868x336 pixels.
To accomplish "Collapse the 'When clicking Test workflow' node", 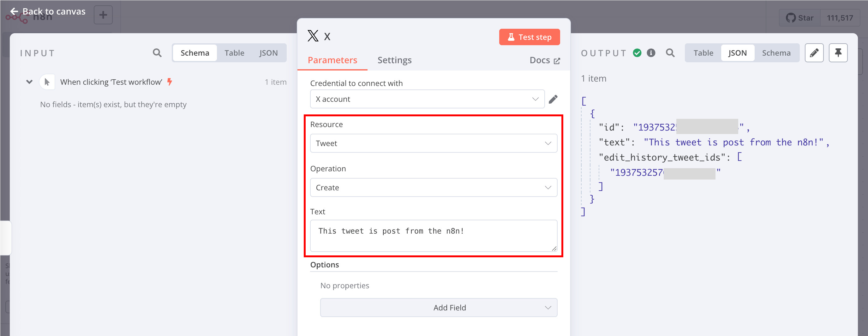I will 29,82.
